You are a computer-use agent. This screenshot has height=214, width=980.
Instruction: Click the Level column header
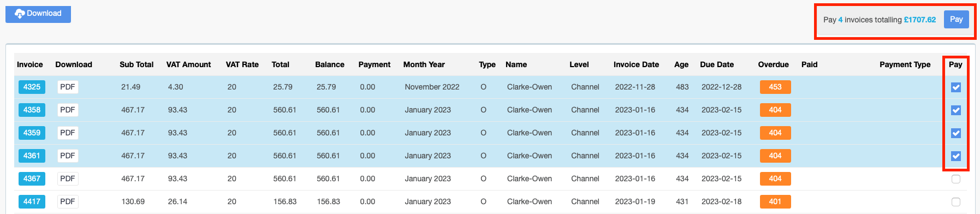(x=579, y=64)
